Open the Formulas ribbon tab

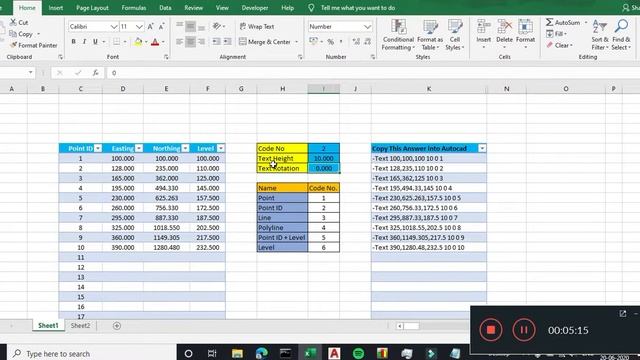(x=134, y=8)
